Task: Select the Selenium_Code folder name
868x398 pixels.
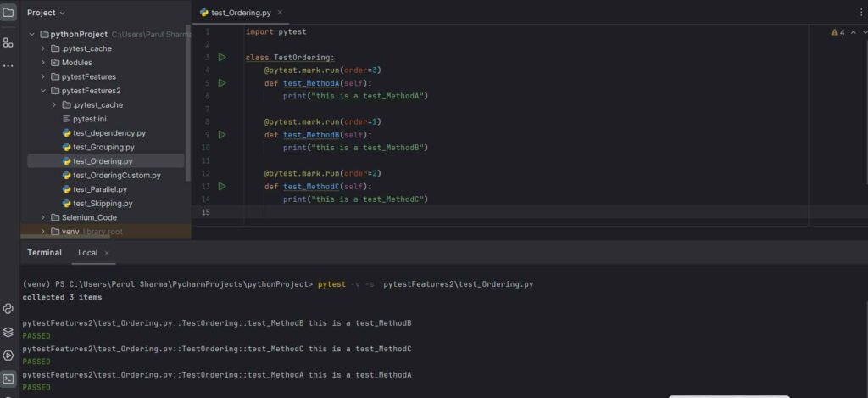Action: (x=89, y=217)
